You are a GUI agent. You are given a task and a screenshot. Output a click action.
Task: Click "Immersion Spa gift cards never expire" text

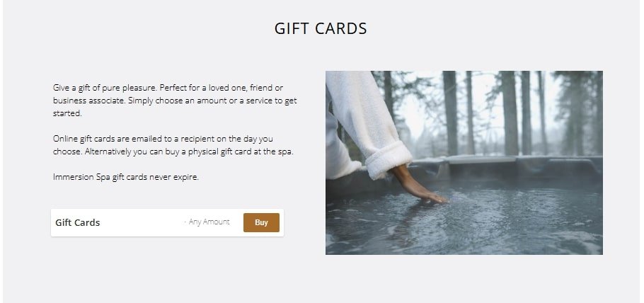[x=126, y=177]
